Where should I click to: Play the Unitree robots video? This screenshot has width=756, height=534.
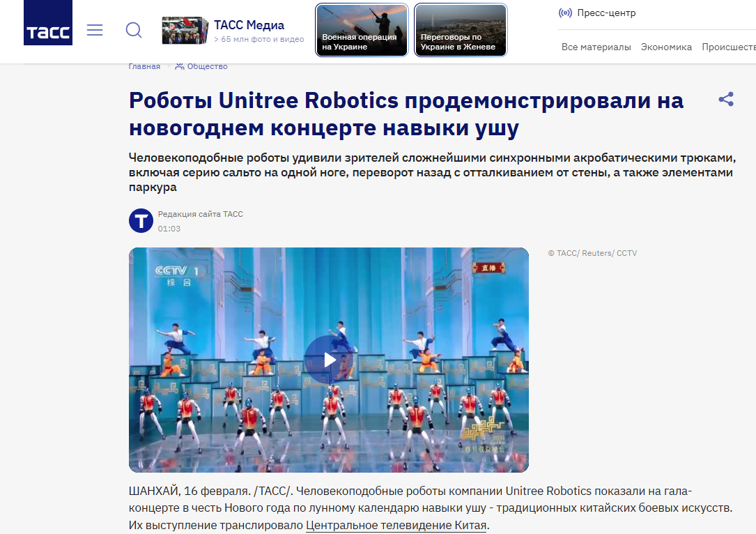pyautogui.click(x=329, y=360)
